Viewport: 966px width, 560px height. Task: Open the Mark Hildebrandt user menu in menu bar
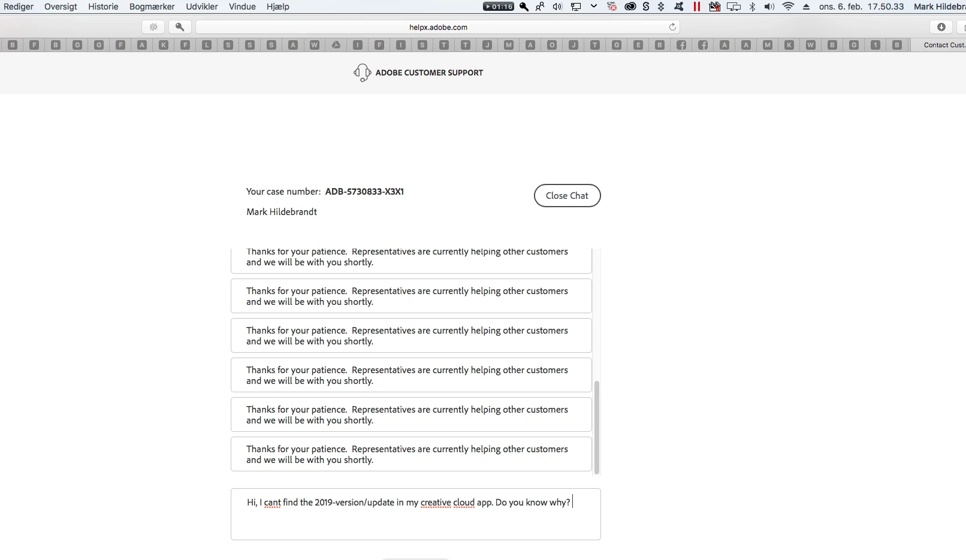click(x=940, y=7)
